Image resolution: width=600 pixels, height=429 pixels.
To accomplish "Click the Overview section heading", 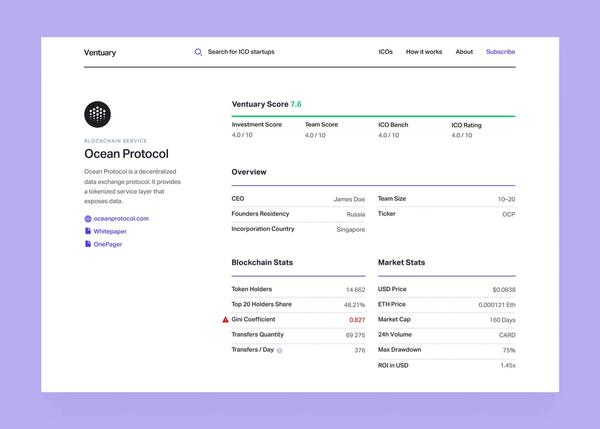I will (x=249, y=172).
